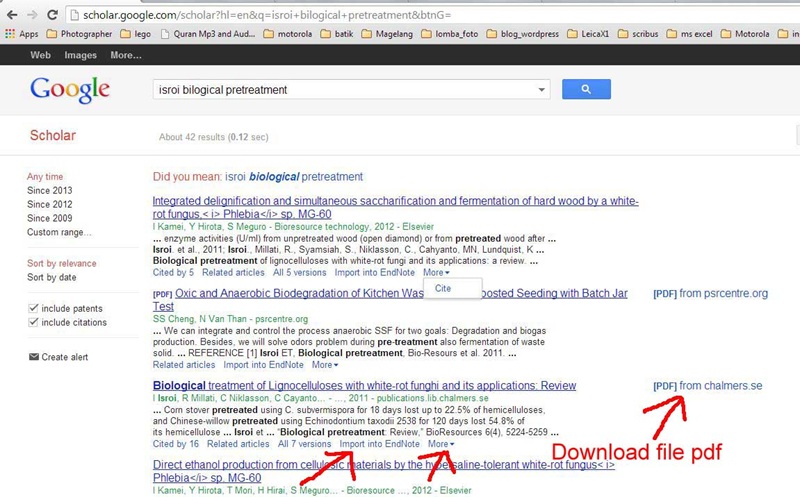Open All 7 versions link
The height and width of the screenshot is (497, 800).
pos(304,444)
